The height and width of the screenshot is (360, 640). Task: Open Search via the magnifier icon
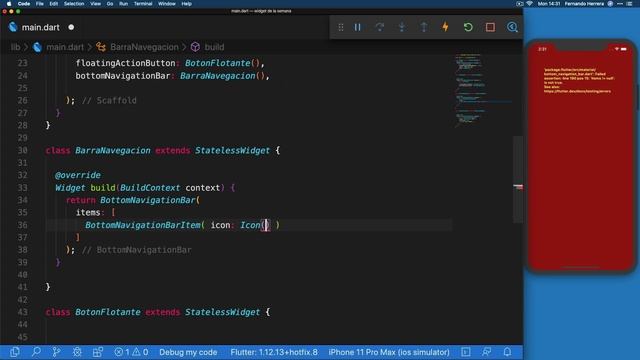click(x=36, y=352)
